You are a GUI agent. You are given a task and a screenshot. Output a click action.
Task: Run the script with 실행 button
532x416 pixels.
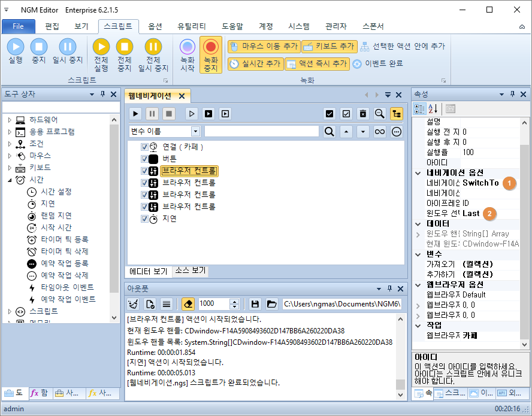pyautogui.click(x=16, y=51)
